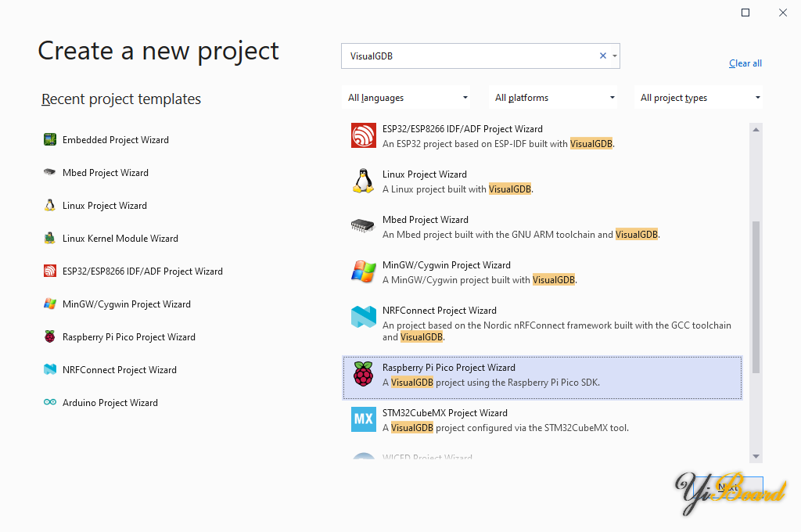The image size is (801, 532).
Task: Click the Raspberry Pi icon in recent templates
Action: [x=49, y=336]
